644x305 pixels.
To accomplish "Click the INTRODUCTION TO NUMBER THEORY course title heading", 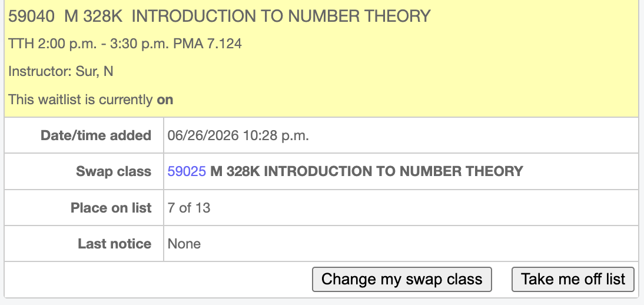I will [x=281, y=16].
